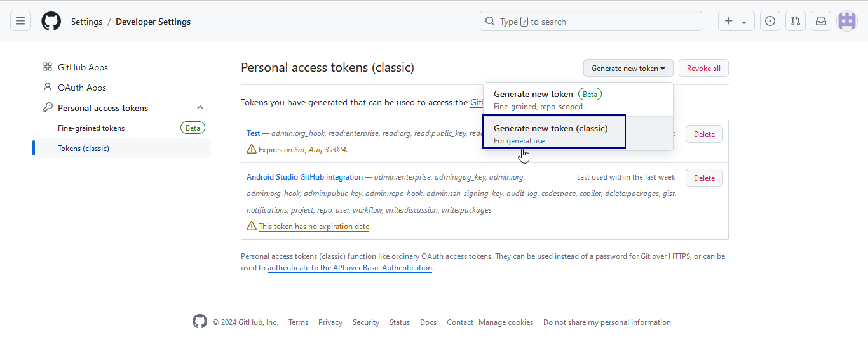Open the Create new plus dropdown
This screenshot has width=868, height=344.
(x=736, y=21)
